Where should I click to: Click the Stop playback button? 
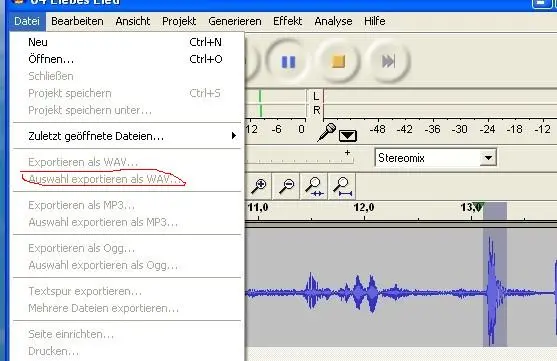click(x=338, y=62)
